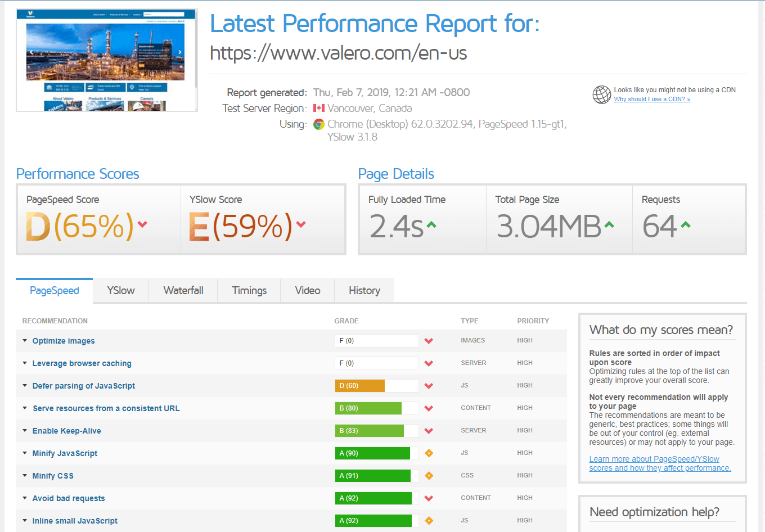Expand Inline small JavaScript disclosure triangle
765x532 pixels.
point(25,520)
